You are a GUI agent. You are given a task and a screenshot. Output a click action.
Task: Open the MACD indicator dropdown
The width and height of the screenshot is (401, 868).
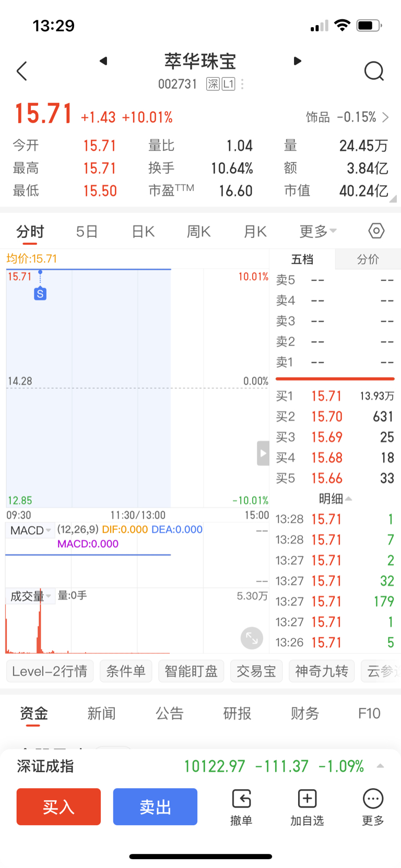click(x=30, y=530)
